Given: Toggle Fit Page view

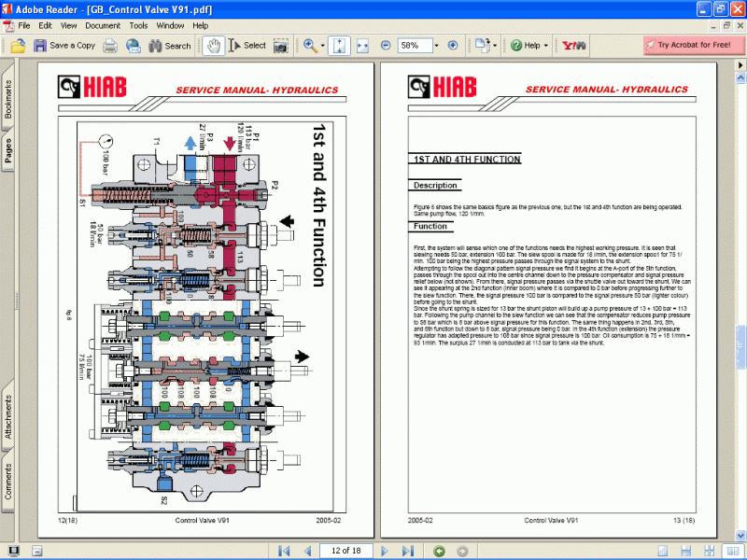Looking at the screenshot, I should point(339,46).
